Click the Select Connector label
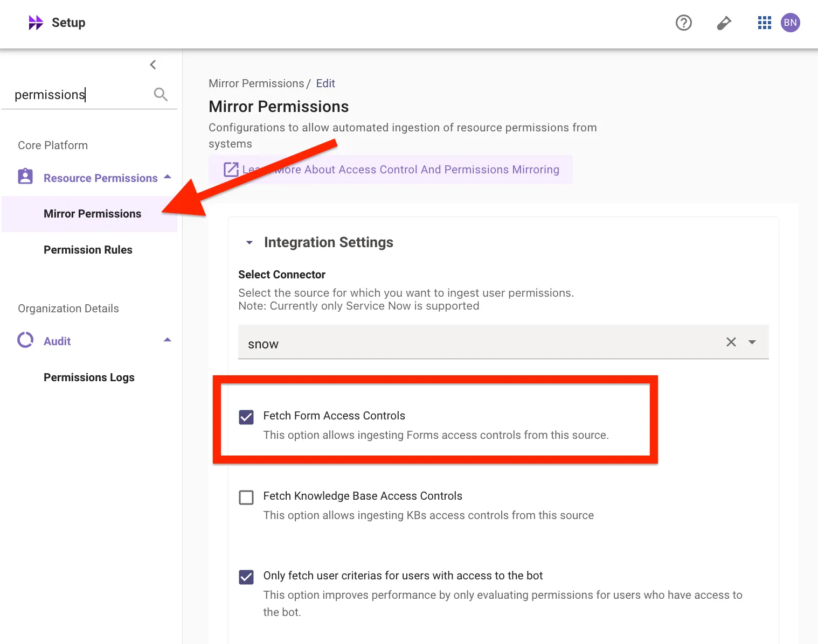 click(282, 275)
